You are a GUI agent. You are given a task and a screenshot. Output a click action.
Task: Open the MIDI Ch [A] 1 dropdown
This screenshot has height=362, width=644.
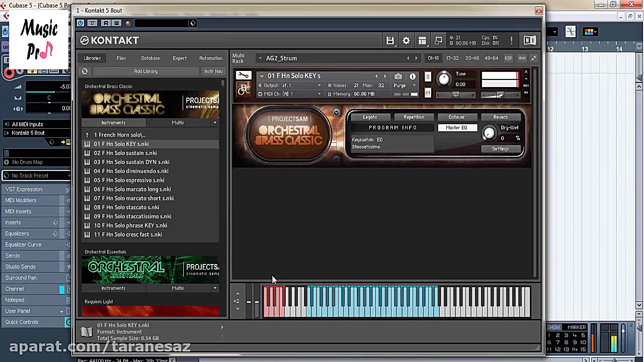point(319,94)
